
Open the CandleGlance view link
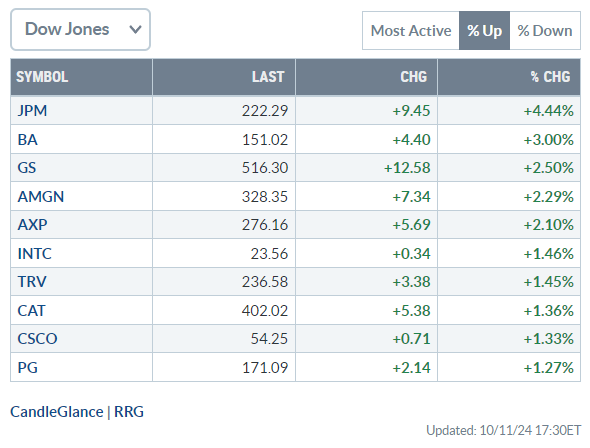click(x=57, y=412)
